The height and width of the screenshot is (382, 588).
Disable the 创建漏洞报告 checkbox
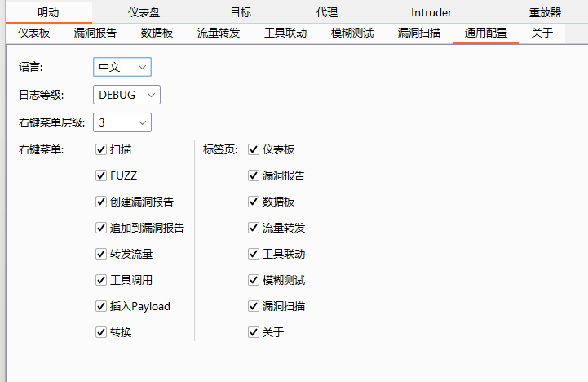pyautogui.click(x=101, y=202)
